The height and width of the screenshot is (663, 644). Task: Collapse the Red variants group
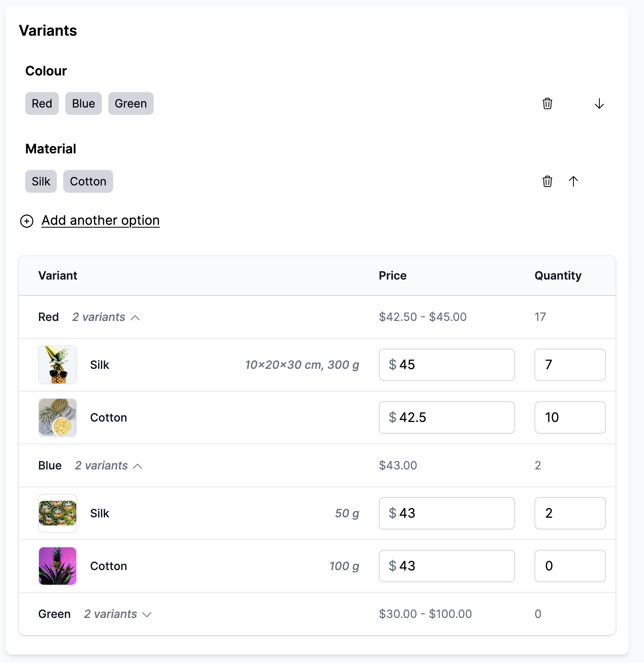click(106, 317)
